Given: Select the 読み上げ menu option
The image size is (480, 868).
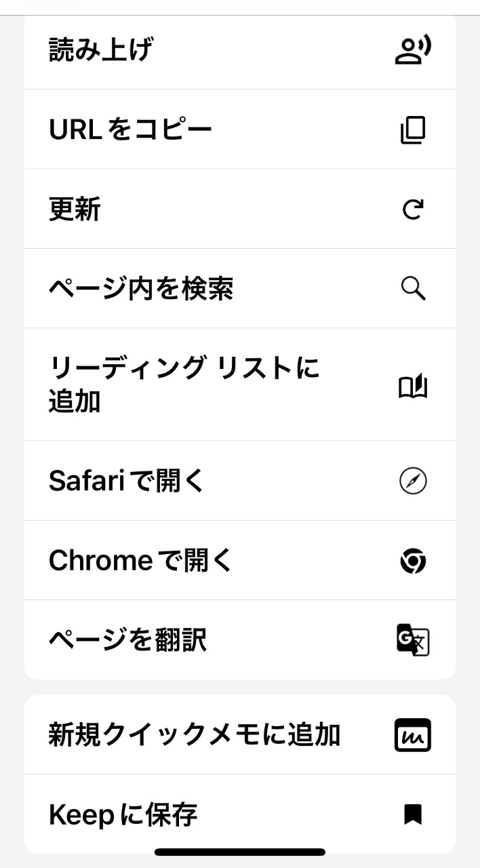Looking at the screenshot, I should [101, 51].
